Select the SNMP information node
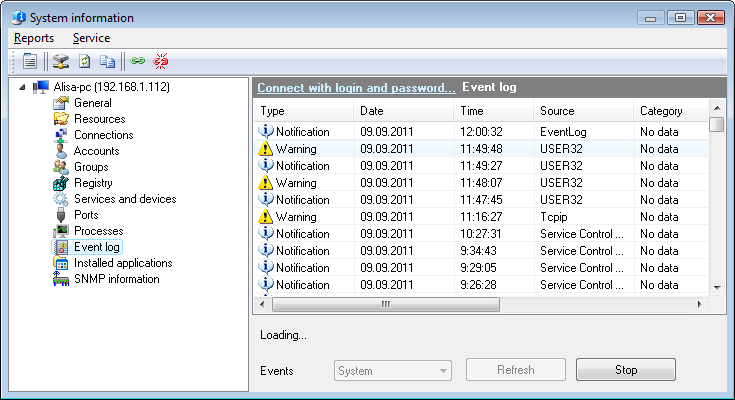Image resolution: width=735 pixels, height=400 pixels. 116,279
